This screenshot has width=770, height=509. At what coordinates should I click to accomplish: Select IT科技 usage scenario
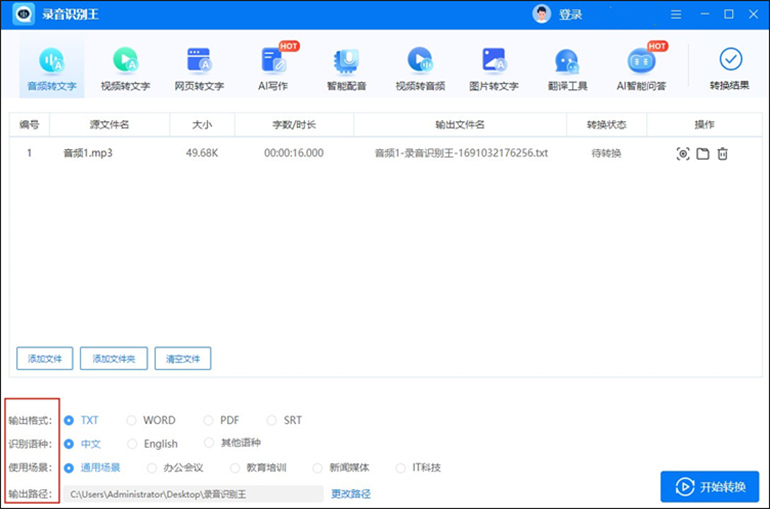point(418,468)
